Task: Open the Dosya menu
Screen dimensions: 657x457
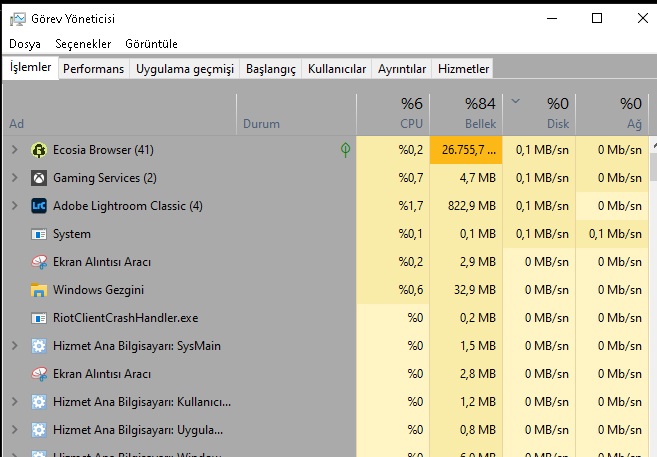Action: 25,44
